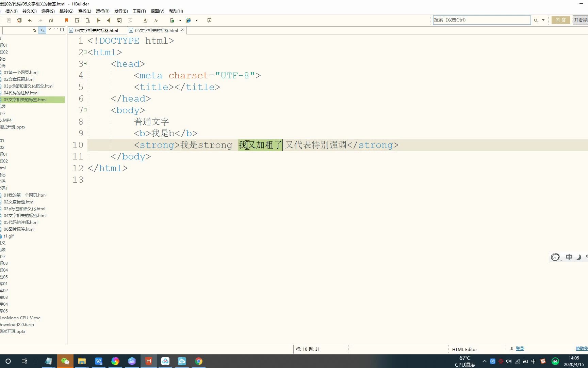Open the 运行(R) menu
This screenshot has height=368, width=588.
point(102,11)
